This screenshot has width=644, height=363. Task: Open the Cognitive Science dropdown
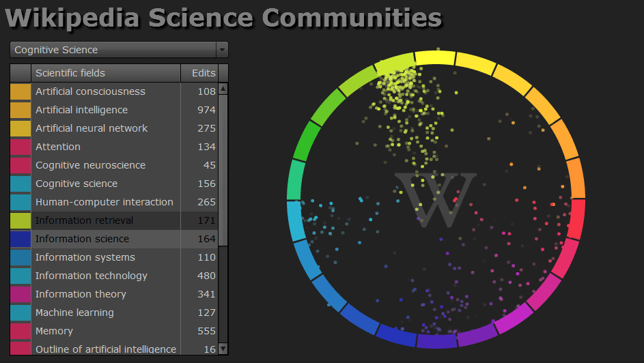(x=119, y=50)
